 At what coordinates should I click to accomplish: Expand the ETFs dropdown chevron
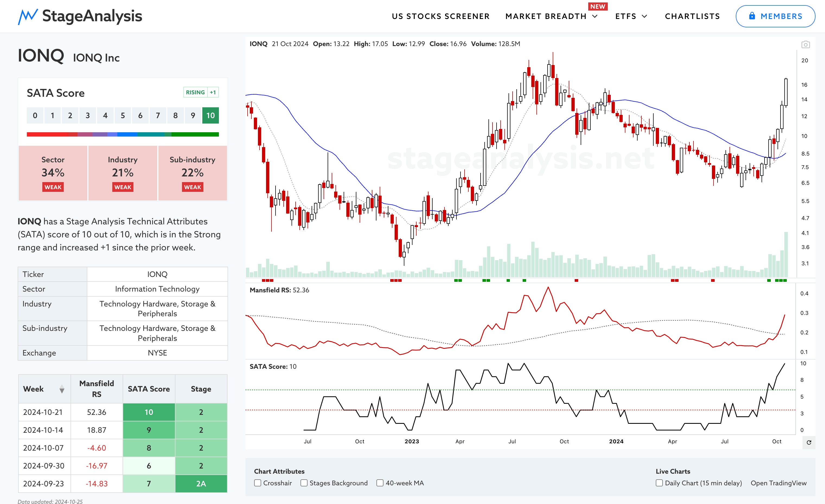pyautogui.click(x=645, y=16)
